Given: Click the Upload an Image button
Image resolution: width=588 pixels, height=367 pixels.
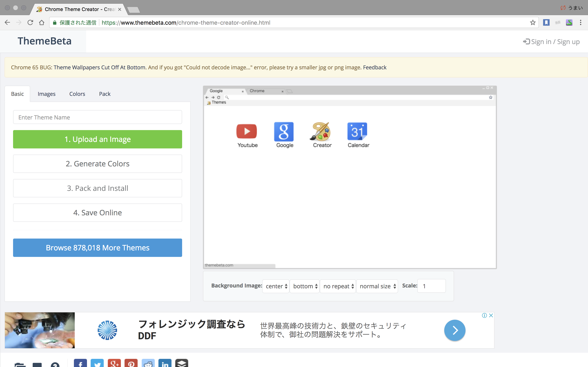Looking at the screenshot, I should click(97, 139).
